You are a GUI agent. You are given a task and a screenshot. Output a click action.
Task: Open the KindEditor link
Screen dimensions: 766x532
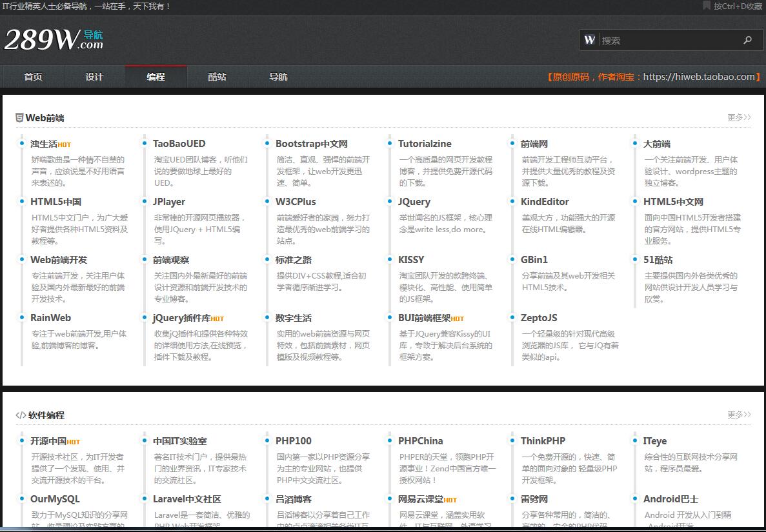(545, 202)
